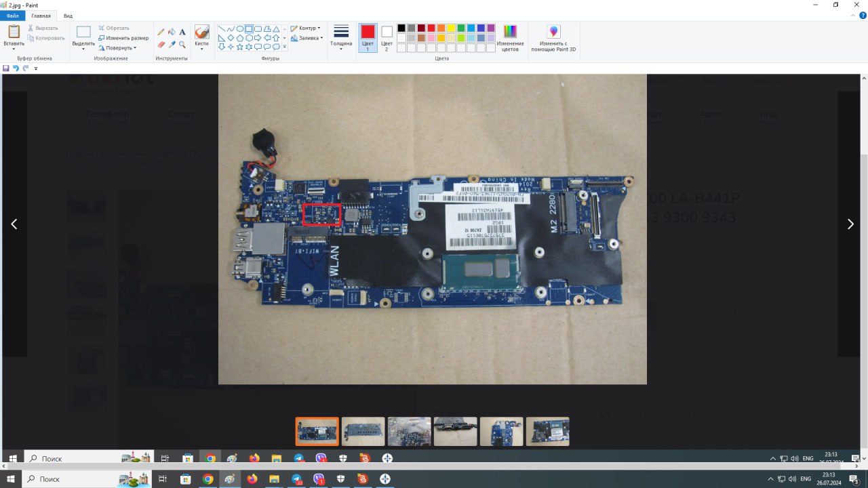Image resolution: width=868 pixels, height=488 pixels.
Task: Switch to the Вид ribbon tab
Action: (x=68, y=15)
